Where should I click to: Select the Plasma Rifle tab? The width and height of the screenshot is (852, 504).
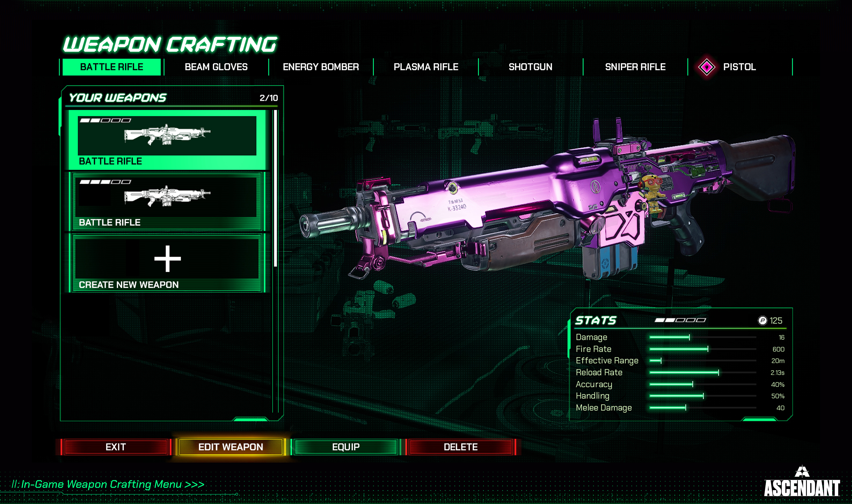426,67
